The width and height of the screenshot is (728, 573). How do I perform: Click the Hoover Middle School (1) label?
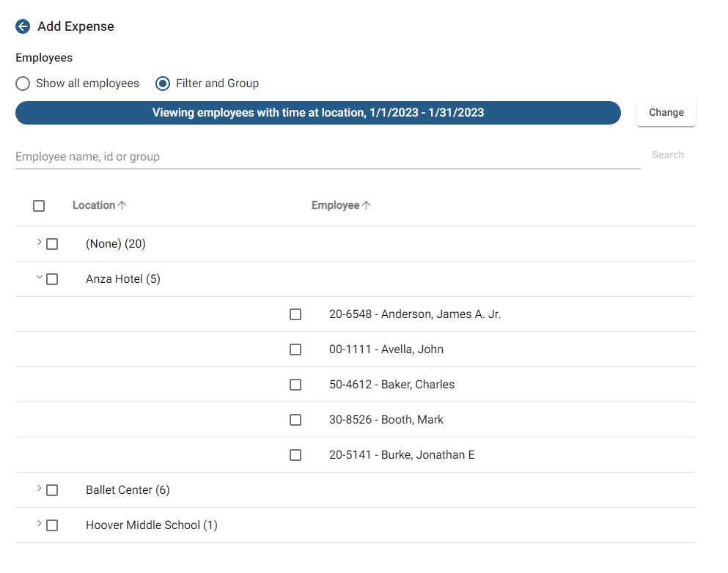click(152, 525)
